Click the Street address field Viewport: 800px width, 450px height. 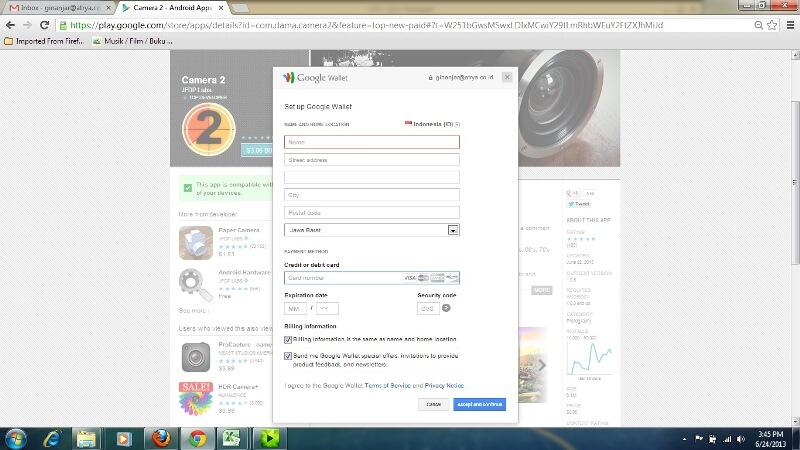372,160
